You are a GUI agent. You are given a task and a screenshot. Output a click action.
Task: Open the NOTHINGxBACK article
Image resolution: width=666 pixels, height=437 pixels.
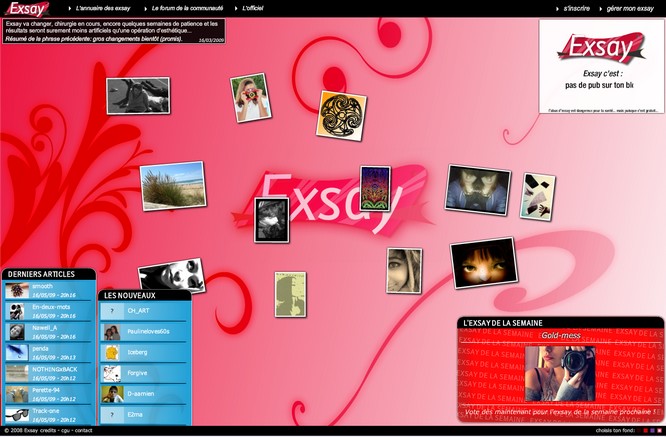point(48,374)
